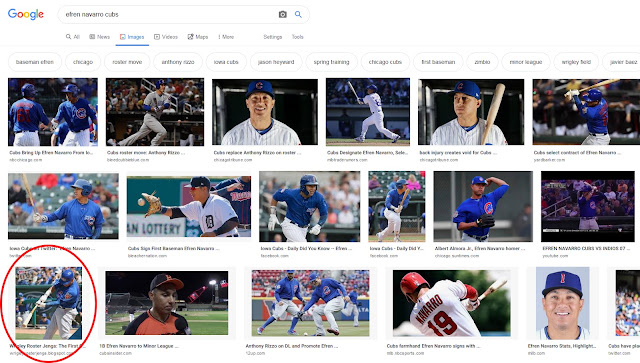640x363 pixels.
Task: Open the 'EFREN NAVARRO CUBS VS INDIOS' youtube image
Action: pos(588,206)
